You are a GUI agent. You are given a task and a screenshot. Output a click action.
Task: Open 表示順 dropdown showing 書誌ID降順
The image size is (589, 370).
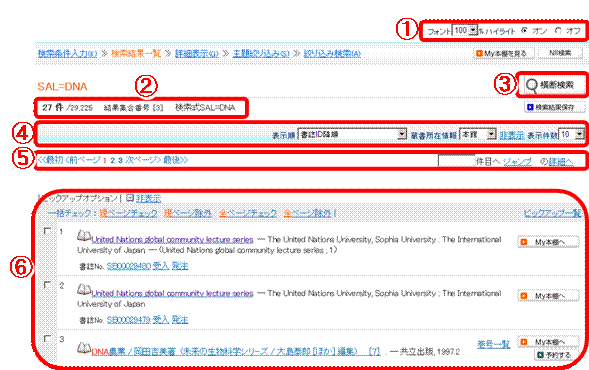(x=352, y=134)
